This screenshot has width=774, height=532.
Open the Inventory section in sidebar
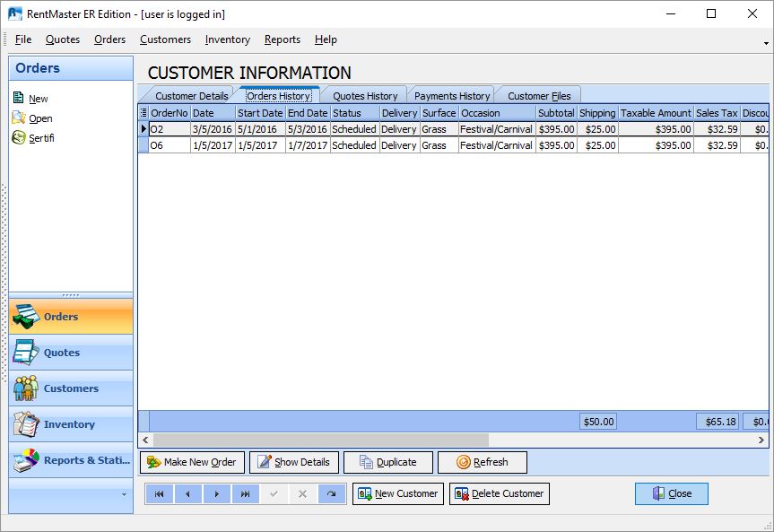[71, 424]
